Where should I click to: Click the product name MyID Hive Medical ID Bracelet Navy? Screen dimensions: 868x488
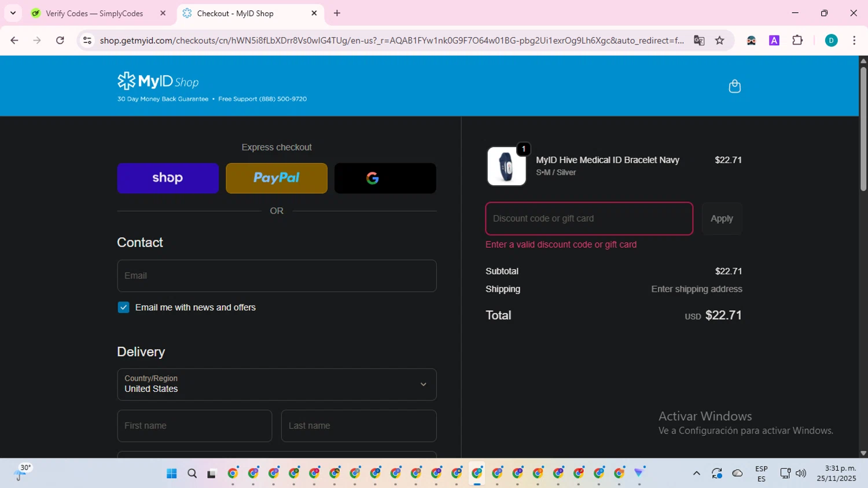(608, 160)
